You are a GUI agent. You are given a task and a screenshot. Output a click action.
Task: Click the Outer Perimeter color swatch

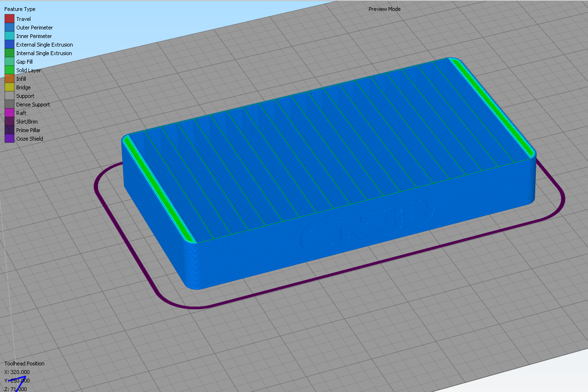(x=9, y=27)
